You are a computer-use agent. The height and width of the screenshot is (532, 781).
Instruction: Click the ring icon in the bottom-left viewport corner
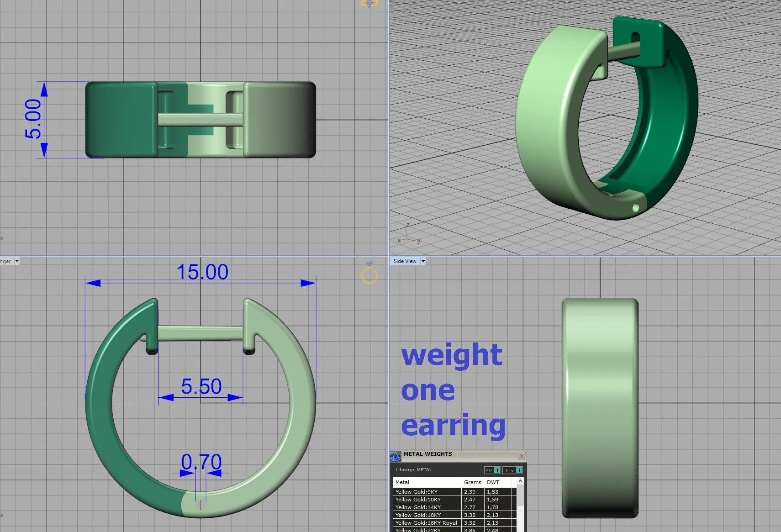pyautogui.click(x=369, y=275)
